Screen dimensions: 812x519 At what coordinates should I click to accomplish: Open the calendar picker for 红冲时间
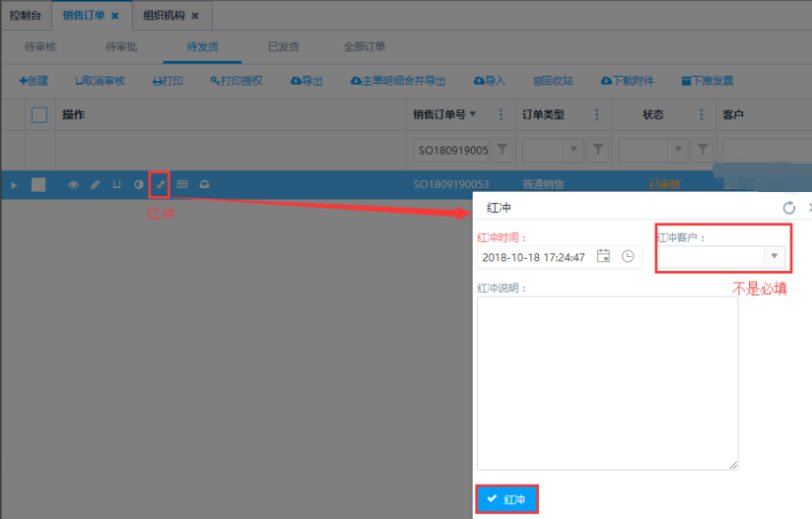coord(603,256)
